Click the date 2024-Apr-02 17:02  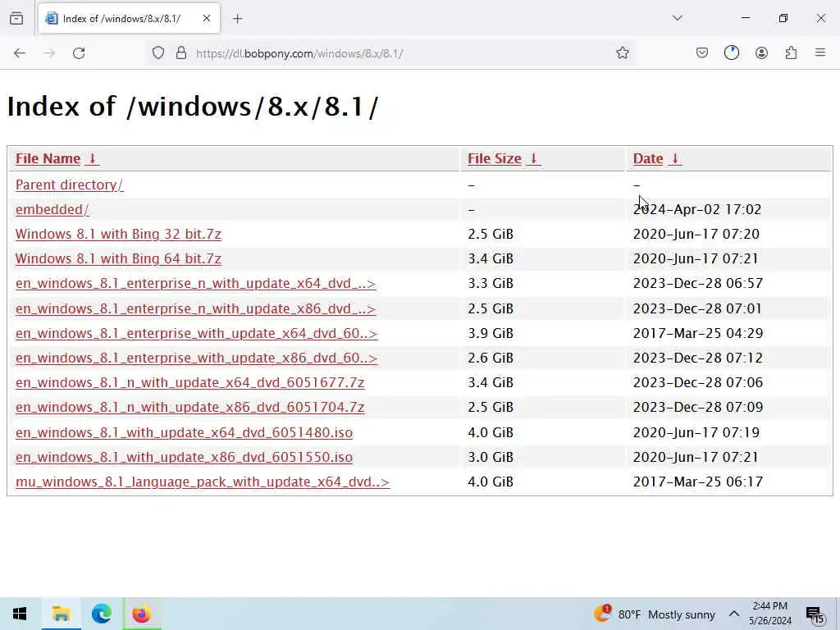pos(697,209)
